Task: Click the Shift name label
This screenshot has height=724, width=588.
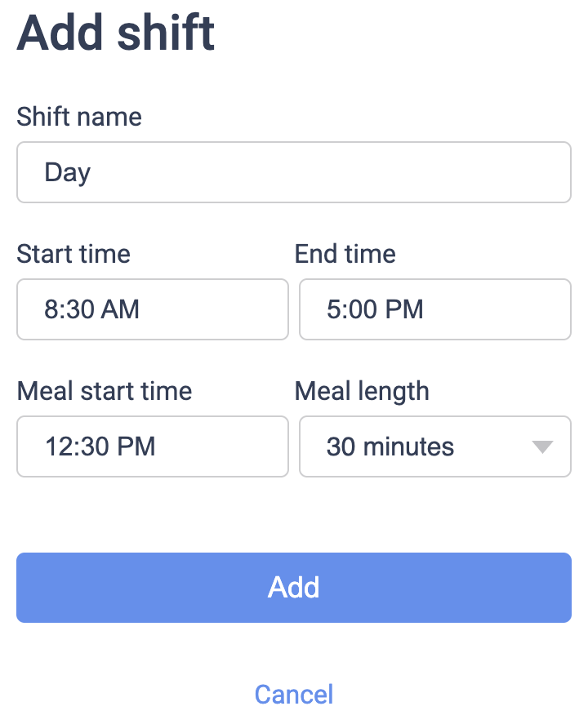Action: pos(79,117)
